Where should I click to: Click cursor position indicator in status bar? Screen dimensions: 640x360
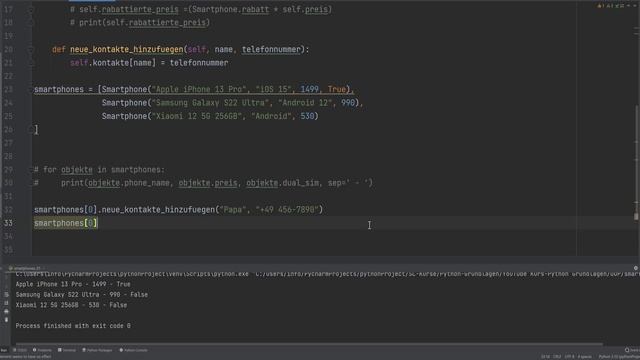point(545,357)
